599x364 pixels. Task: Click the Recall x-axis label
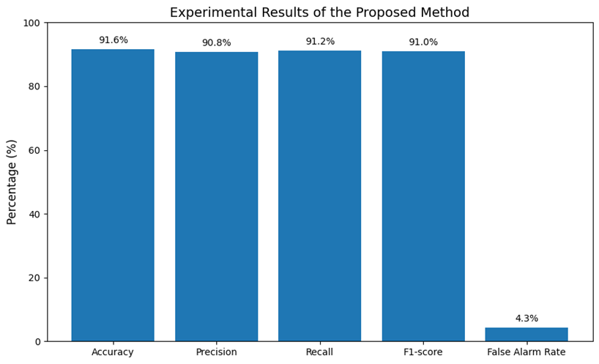pyautogui.click(x=319, y=352)
